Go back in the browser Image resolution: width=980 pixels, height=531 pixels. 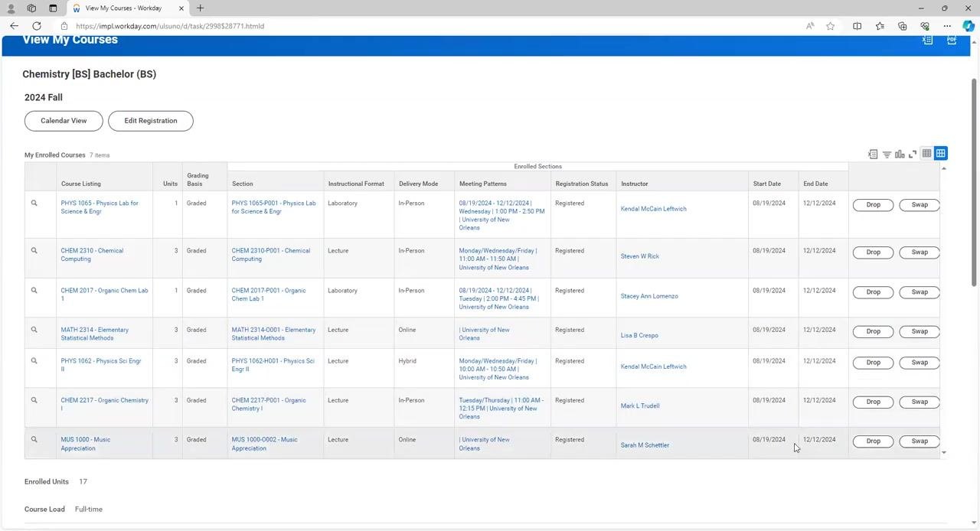tap(14, 26)
